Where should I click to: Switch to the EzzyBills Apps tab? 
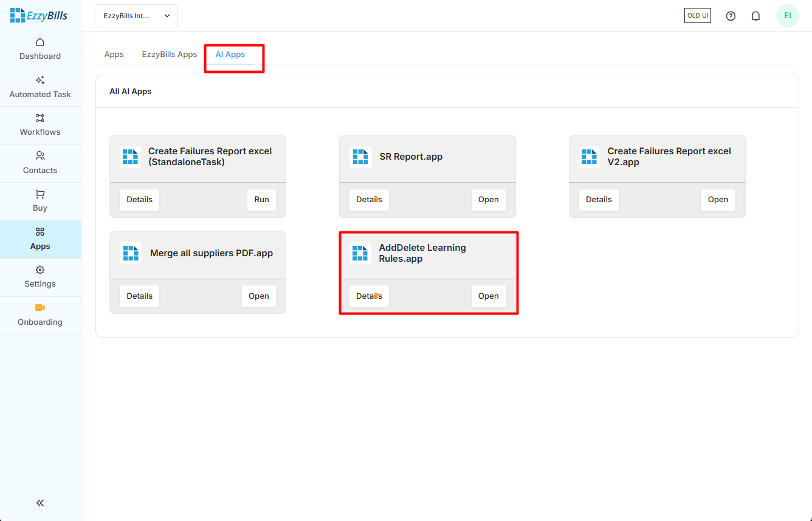[170, 54]
